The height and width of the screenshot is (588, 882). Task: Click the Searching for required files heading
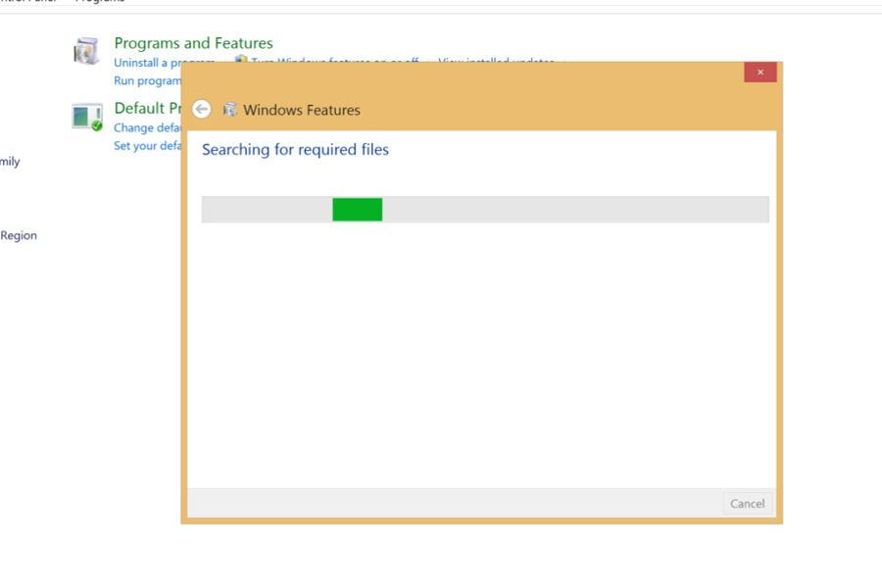pyautogui.click(x=295, y=150)
